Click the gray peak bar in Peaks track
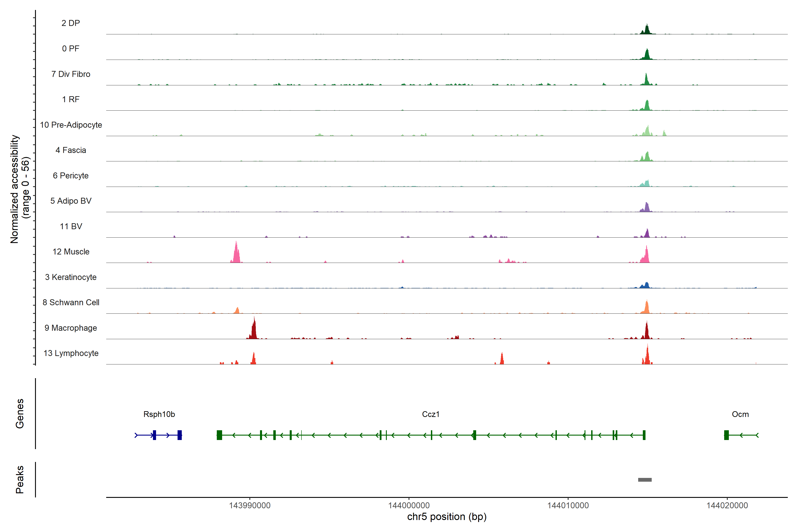The height and width of the screenshot is (532, 798). coord(645,480)
